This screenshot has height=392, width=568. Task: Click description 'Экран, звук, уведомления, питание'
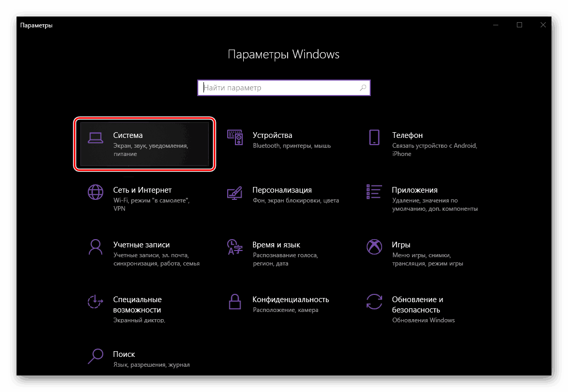coord(151,150)
